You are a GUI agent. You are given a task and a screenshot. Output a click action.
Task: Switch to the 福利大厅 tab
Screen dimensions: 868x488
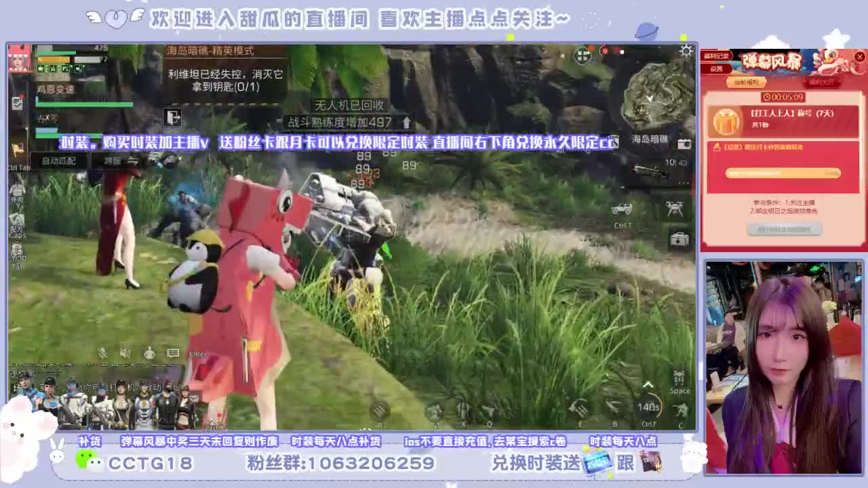click(821, 82)
